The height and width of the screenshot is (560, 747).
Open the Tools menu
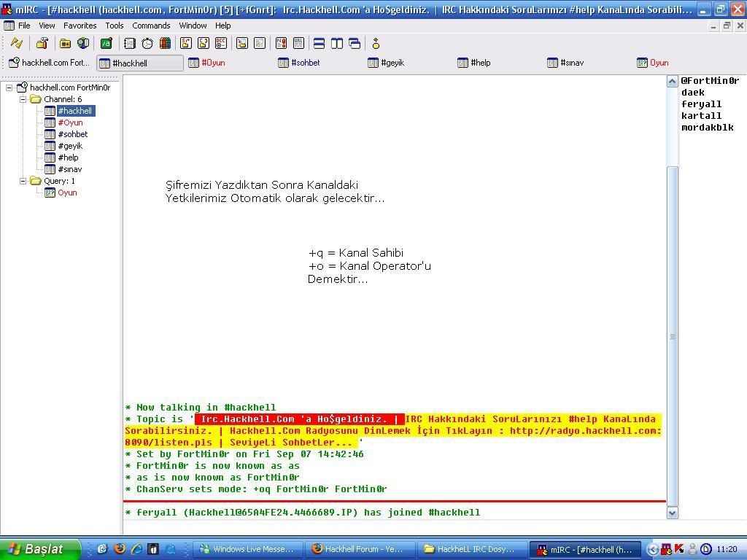115,26
